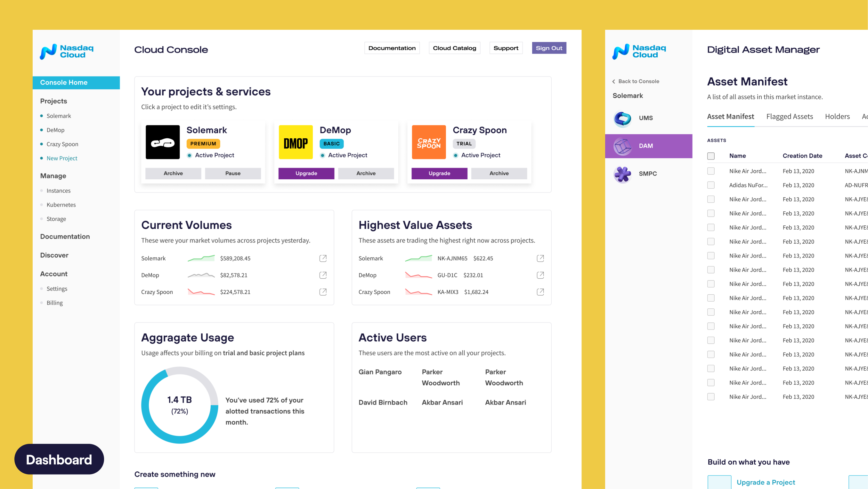The width and height of the screenshot is (868, 489).
Task: Open DeMop project in sidebar
Action: 55,130
